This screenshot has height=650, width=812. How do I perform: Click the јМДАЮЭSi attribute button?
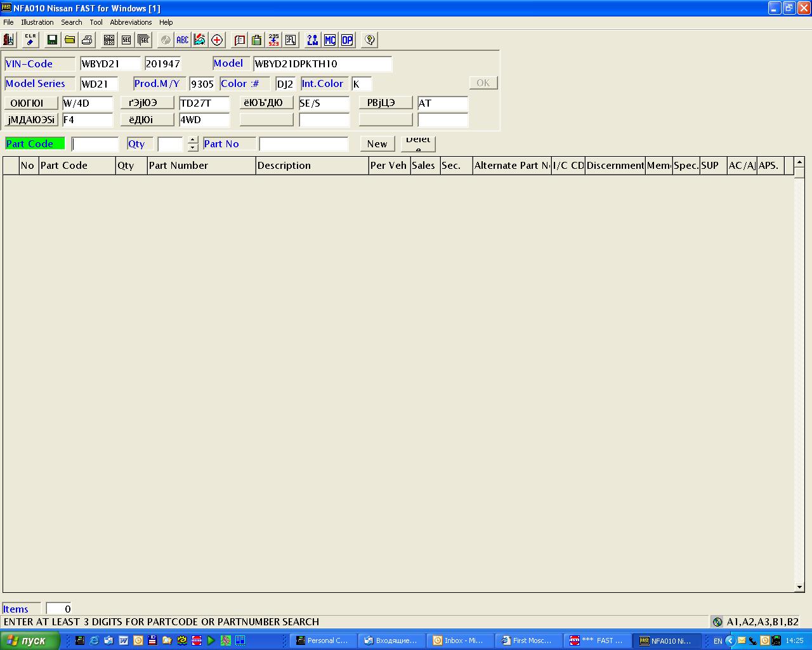click(x=31, y=119)
